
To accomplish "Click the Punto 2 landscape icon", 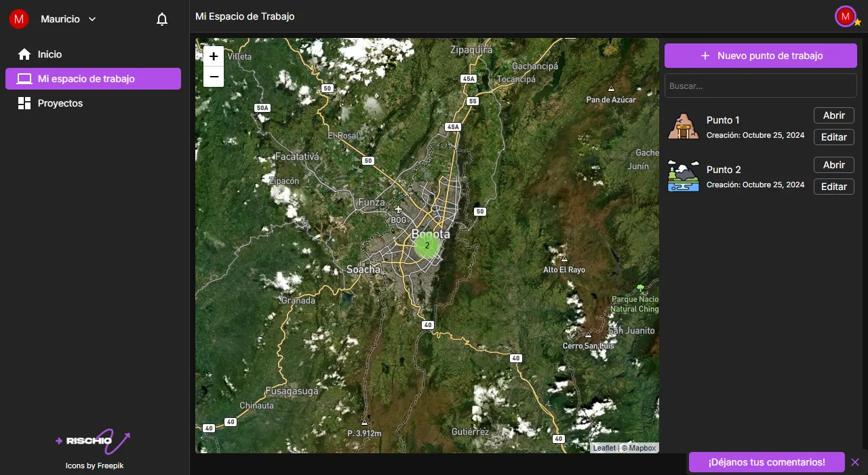I will click(x=683, y=176).
